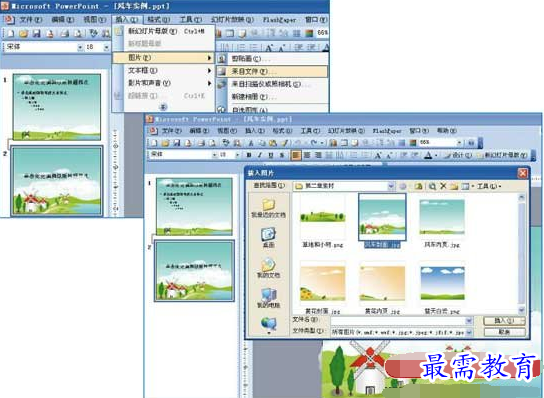Open 我最近的文档 shortcut in dialog sidebar
544x398 pixels.
(x=269, y=208)
